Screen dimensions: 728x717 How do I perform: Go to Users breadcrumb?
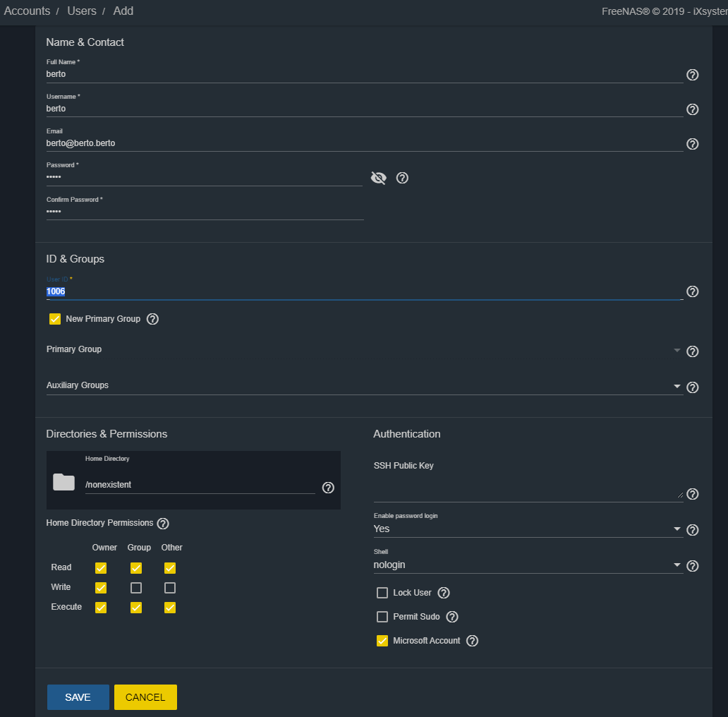82,11
